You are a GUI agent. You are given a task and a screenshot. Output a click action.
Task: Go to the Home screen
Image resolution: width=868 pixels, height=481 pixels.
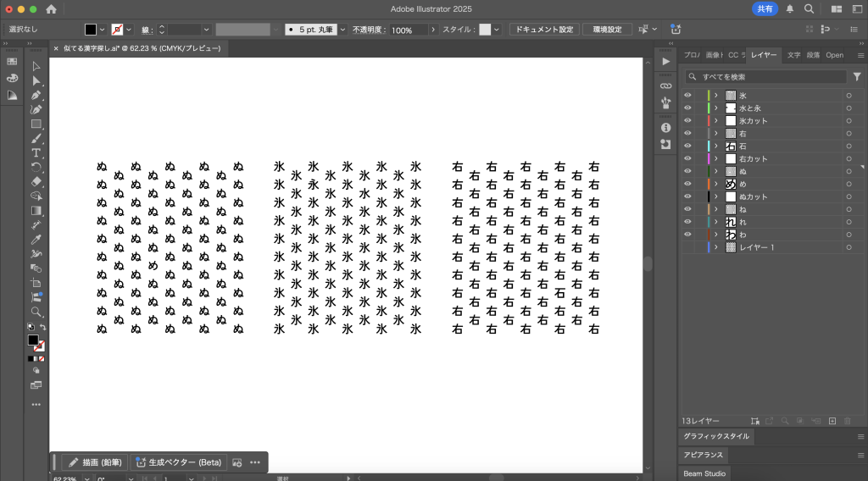pos(51,8)
